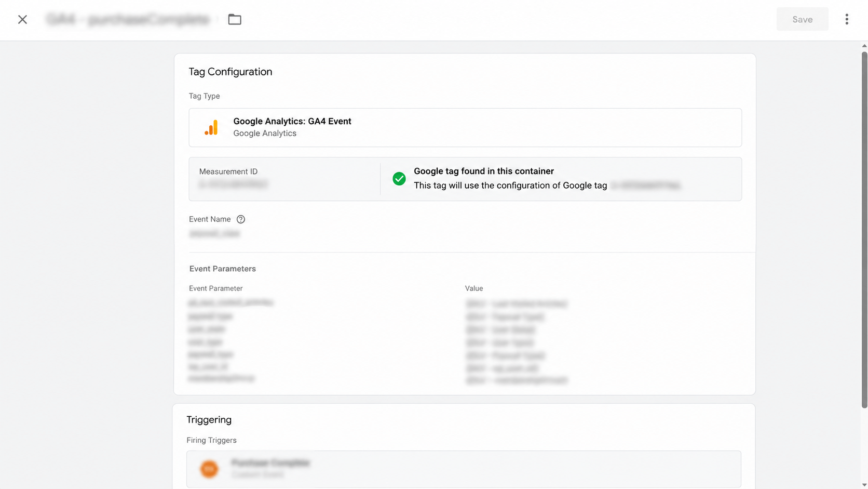Click the "Tag Configuration" heading
This screenshot has width=868, height=489.
tap(230, 72)
